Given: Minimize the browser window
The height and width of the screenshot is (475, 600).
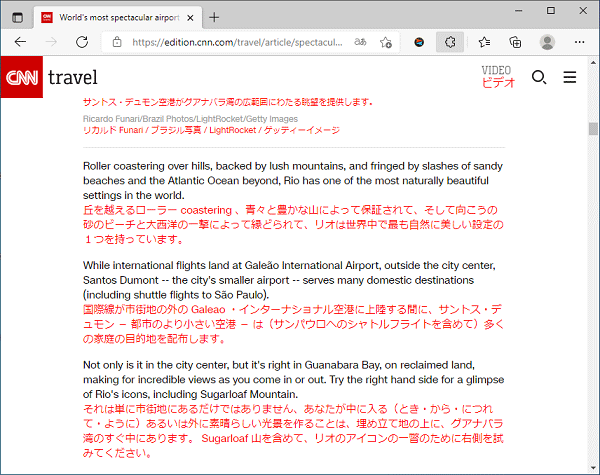Looking at the screenshot, I should 519,11.
